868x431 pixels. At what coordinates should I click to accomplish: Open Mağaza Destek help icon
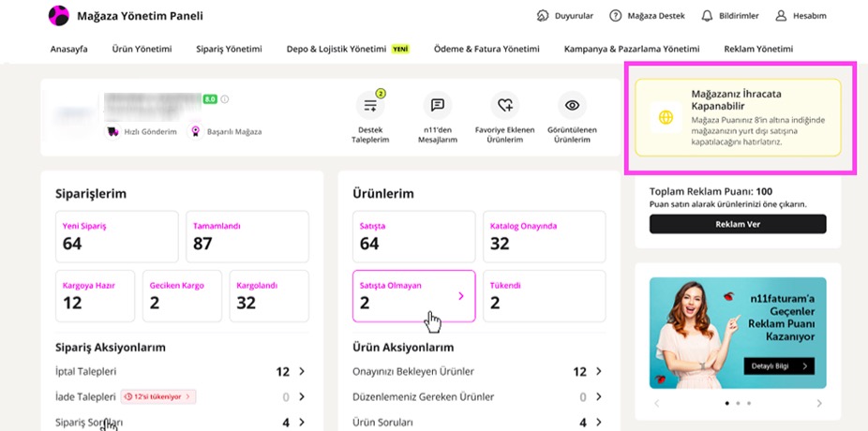point(615,16)
